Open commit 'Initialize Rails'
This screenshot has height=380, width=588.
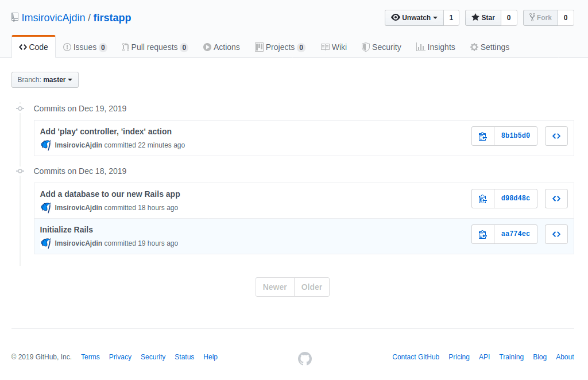[67, 230]
